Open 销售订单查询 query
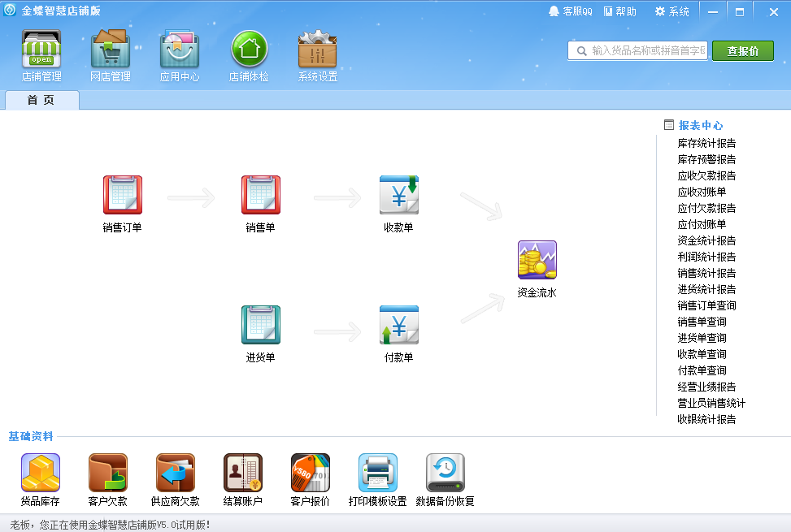791x532 pixels. pos(706,305)
